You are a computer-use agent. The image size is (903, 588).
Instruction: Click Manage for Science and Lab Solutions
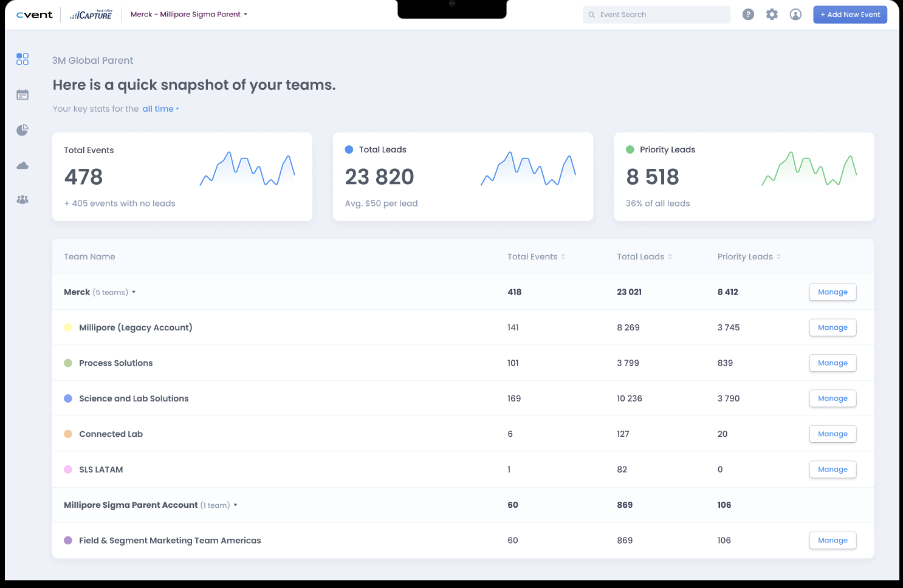click(833, 398)
